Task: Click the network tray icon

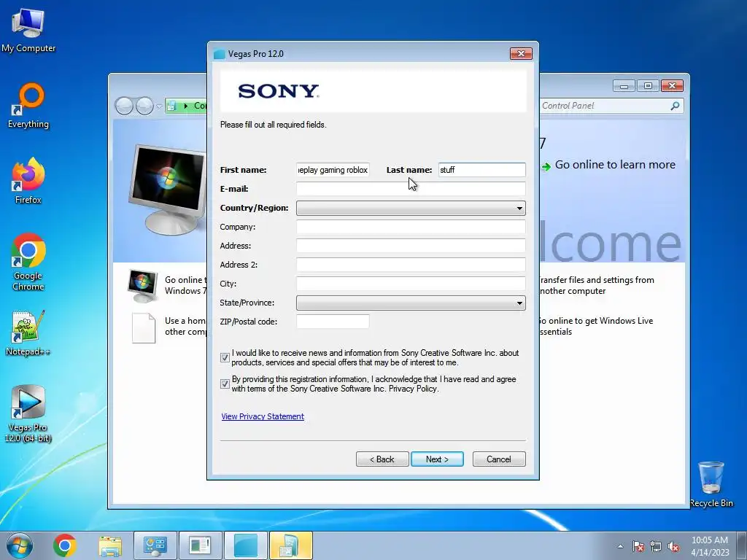Action: (656, 546)
